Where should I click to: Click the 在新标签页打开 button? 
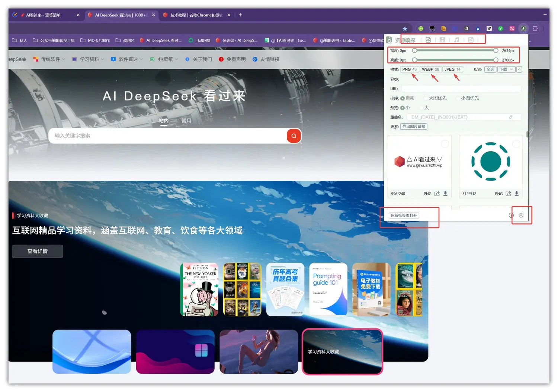pos(404,216)
